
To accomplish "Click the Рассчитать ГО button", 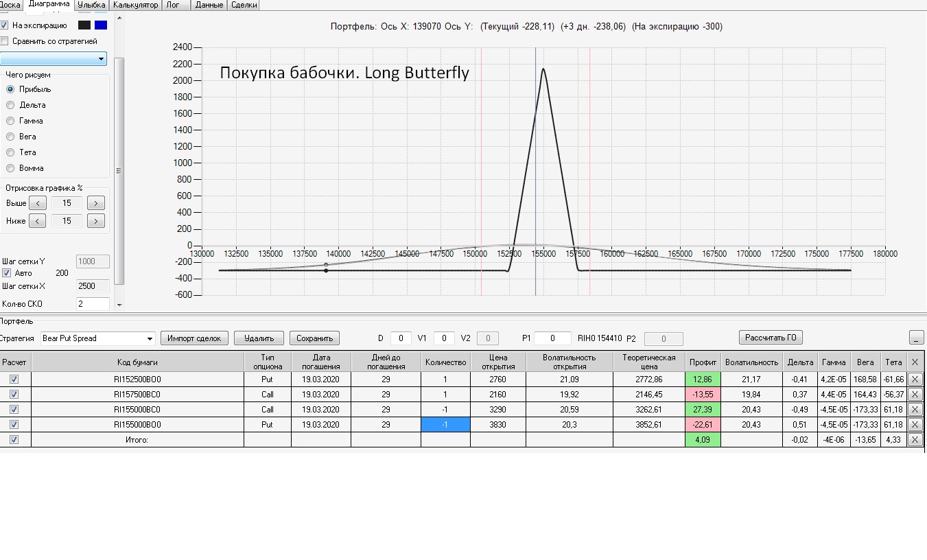I will pyautogui.click(x=771, y=337).
